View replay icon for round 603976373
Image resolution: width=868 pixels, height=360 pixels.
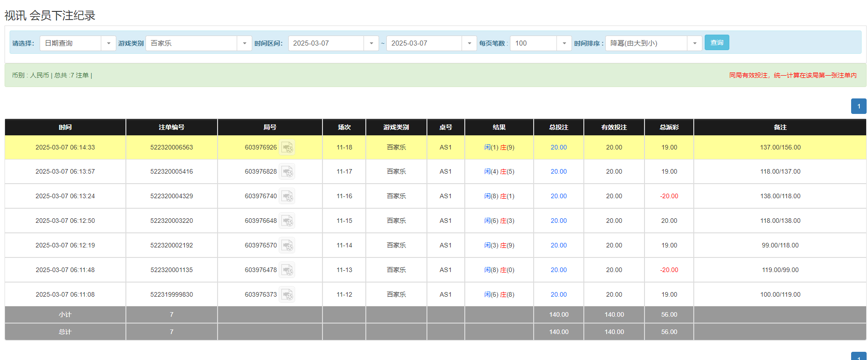[x=287, y=295]
